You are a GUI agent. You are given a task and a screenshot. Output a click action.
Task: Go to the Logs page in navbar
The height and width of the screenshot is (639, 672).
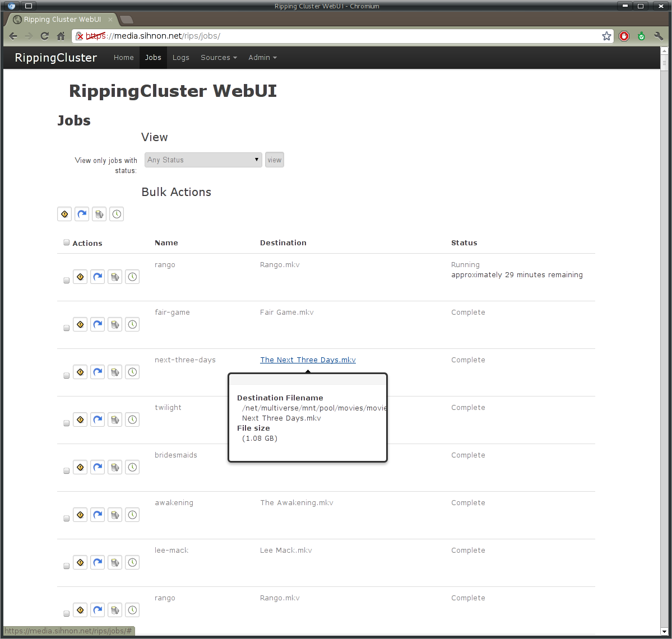coord(180,58)
